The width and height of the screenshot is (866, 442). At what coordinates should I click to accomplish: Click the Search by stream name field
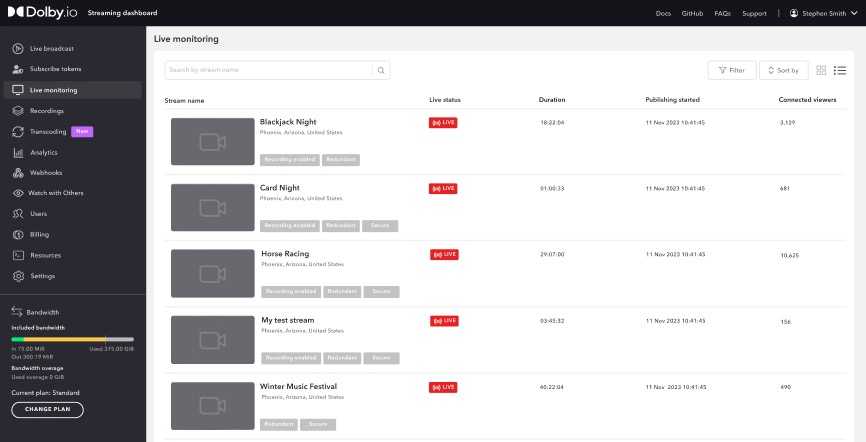coord(268,70)
